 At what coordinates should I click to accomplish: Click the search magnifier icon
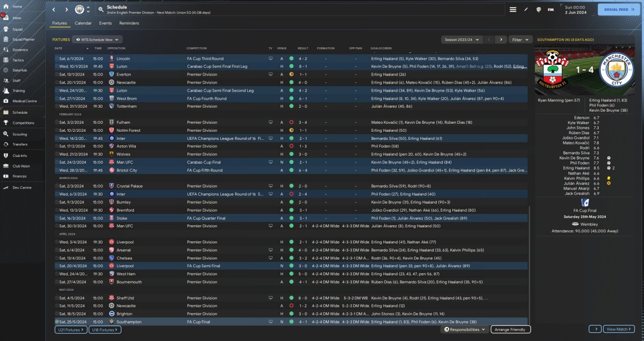(x=101, y=10)
